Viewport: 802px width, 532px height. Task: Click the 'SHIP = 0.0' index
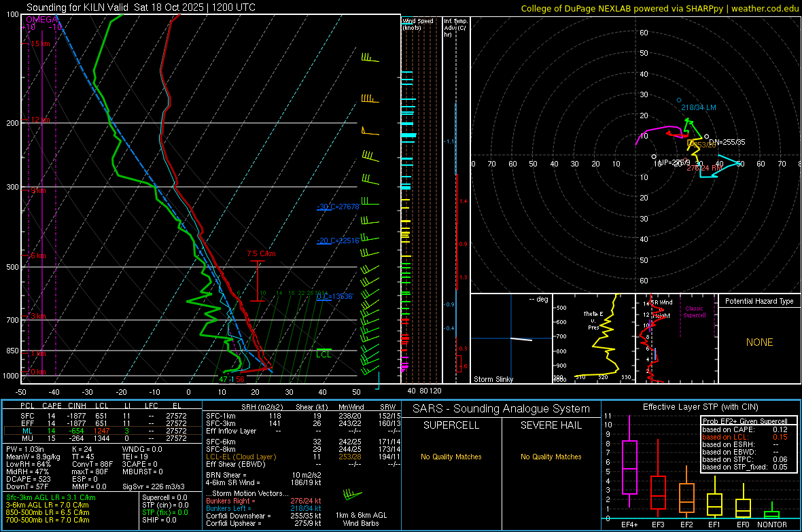pyautogui.click(x=159, y=520)
